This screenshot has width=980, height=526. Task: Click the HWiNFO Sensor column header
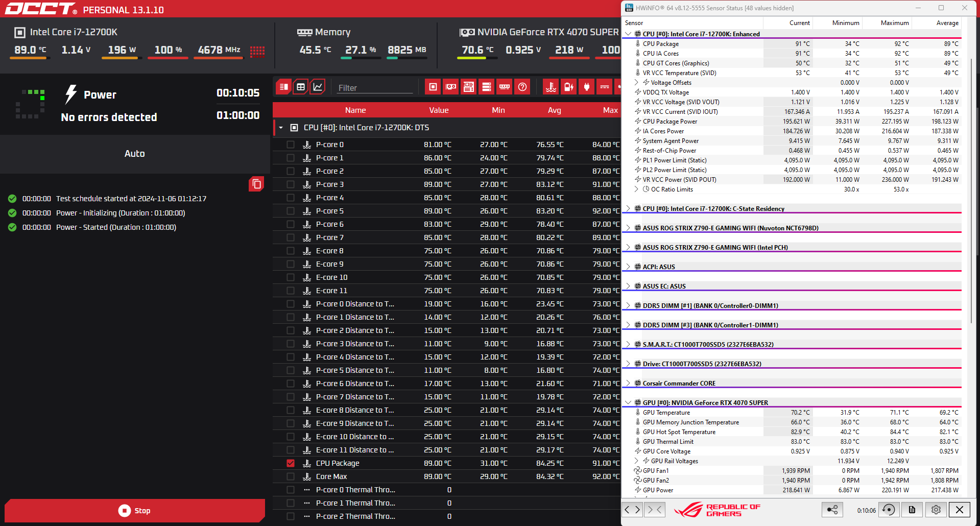click(692, 23)
